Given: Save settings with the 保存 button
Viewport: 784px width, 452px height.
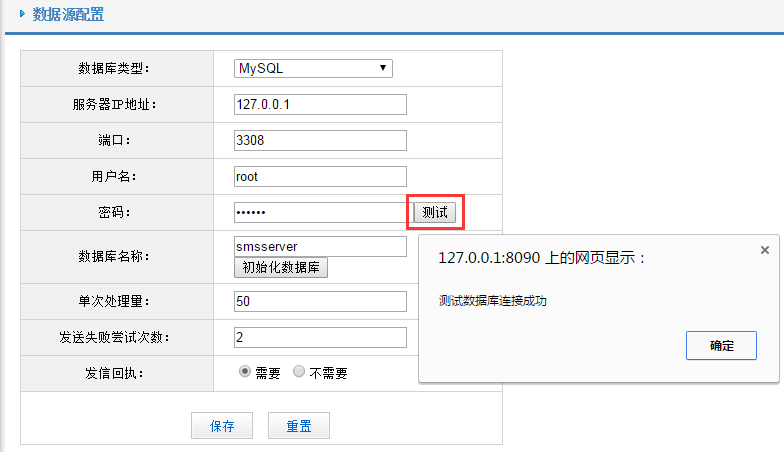Looking at the screenshot, I should [222, 426].
